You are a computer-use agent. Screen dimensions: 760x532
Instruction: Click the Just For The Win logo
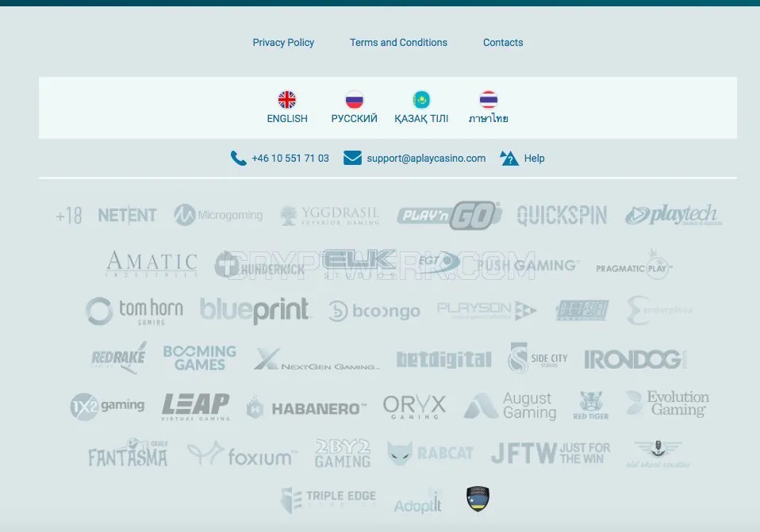(x=551, y=454)
